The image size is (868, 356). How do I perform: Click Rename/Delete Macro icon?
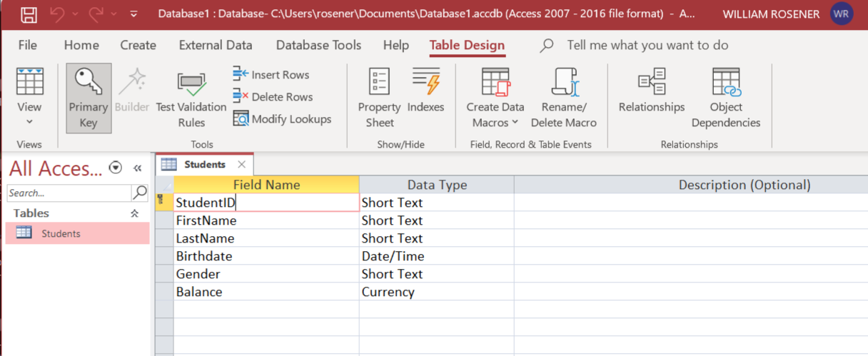[563, 82]
